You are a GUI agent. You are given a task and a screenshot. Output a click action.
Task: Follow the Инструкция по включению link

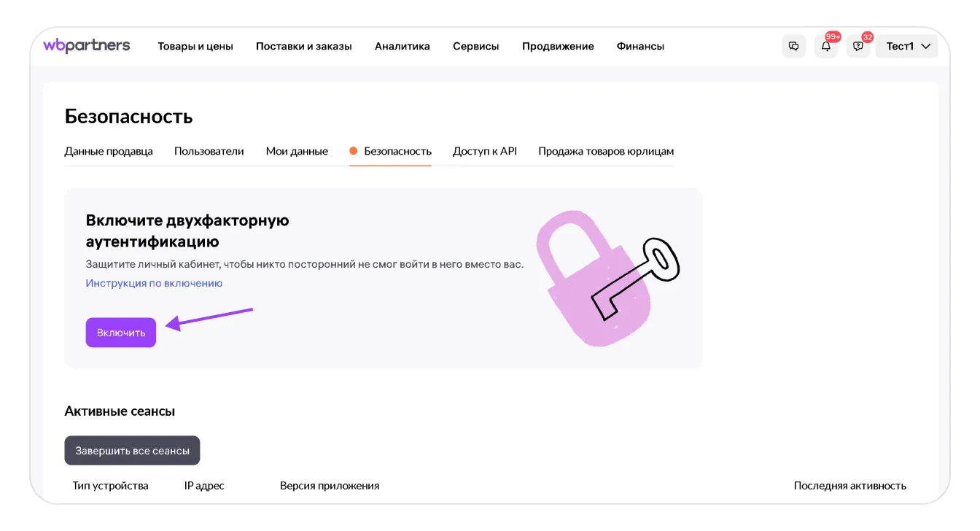(154, 283)
